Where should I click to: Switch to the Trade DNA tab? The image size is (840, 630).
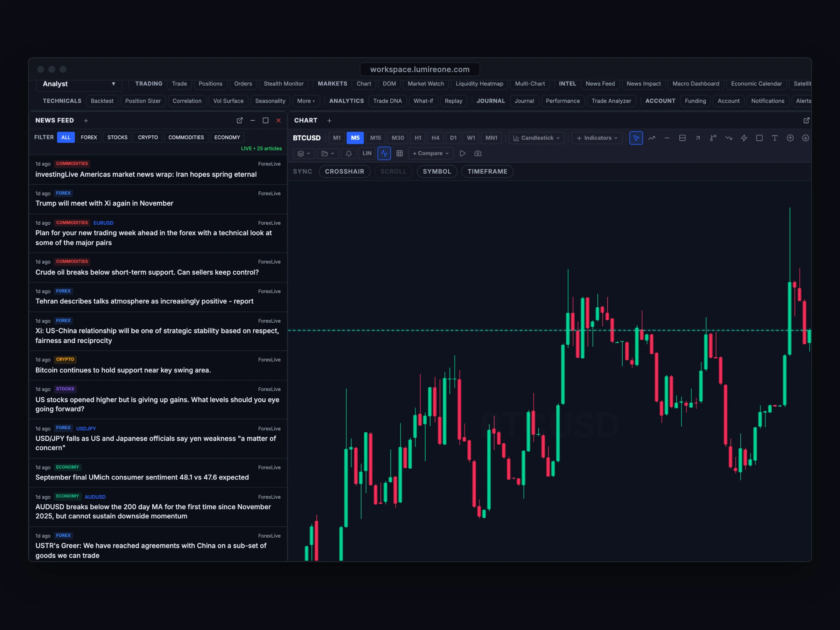(x=387, y=101)
